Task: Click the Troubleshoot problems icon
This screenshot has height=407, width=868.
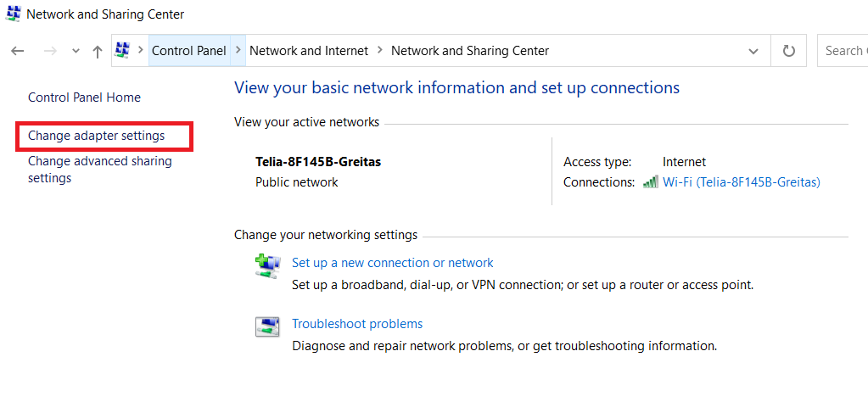Action: point(267,326)
